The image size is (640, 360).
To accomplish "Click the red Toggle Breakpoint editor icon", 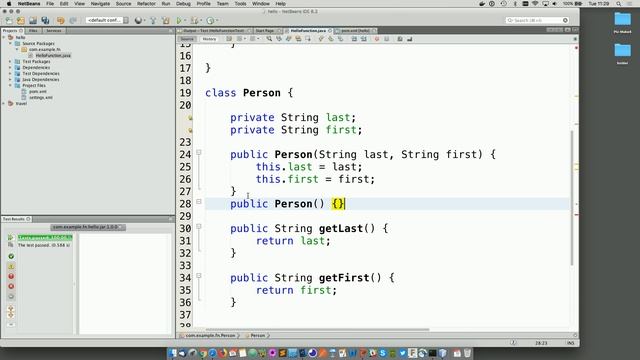I will click(377, 39).
